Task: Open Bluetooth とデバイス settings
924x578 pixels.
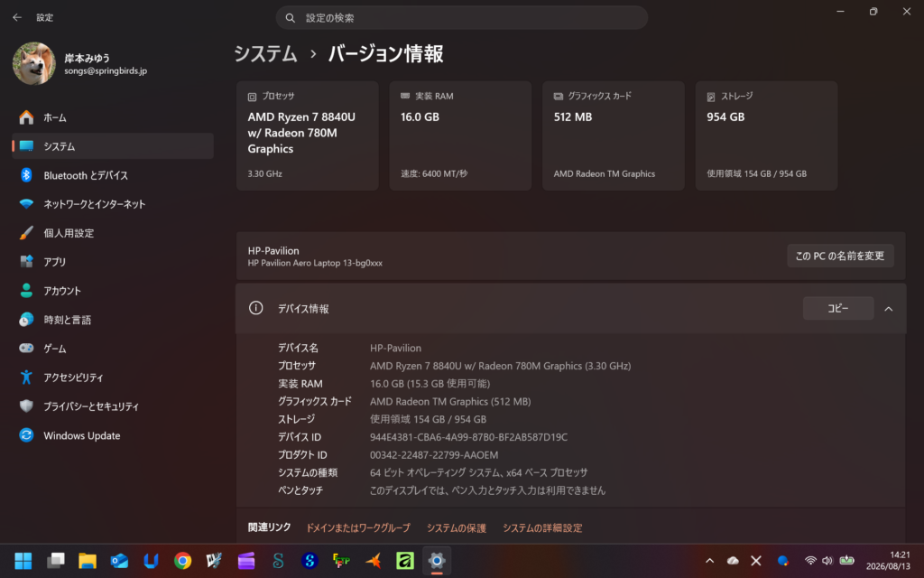Action: 113,175
